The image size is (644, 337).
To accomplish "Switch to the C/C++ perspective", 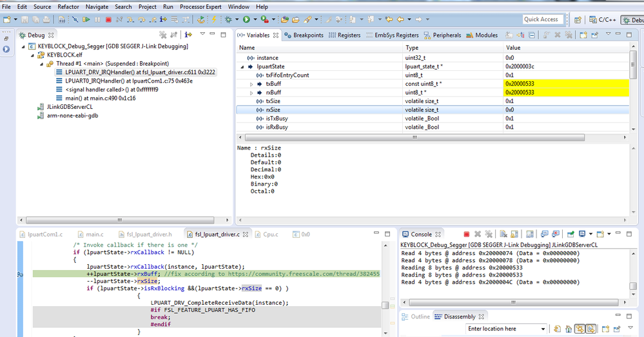I will (x=603, y=20).
